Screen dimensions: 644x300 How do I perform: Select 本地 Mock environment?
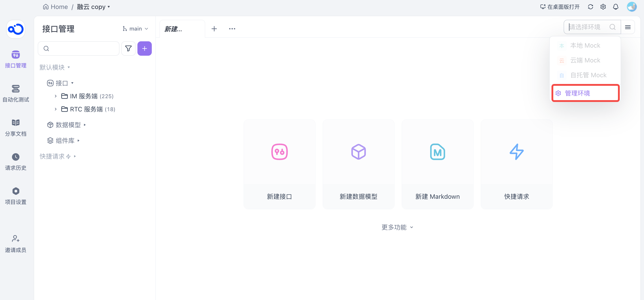coord(585,46)
